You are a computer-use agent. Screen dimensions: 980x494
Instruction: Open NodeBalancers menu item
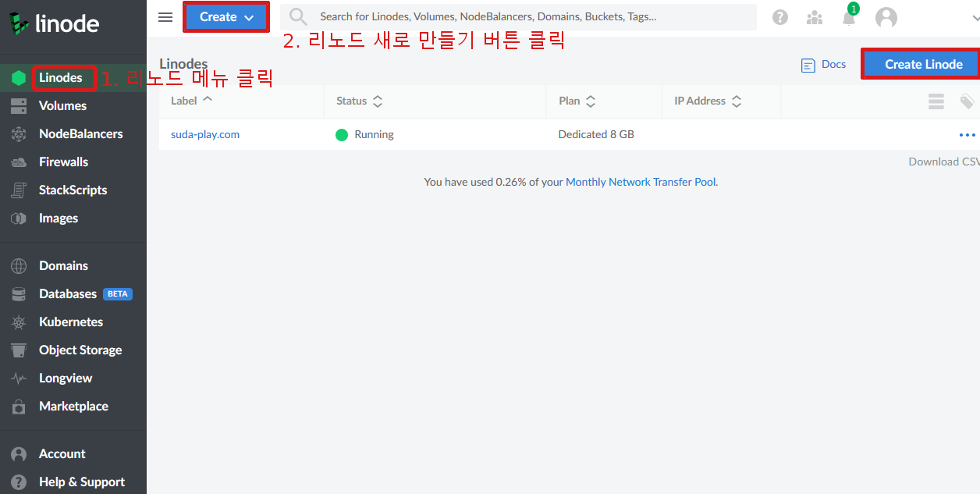click(81, 134)
